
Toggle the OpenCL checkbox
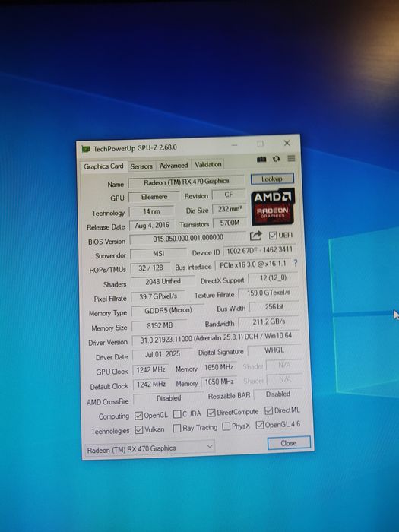[138, 415]
